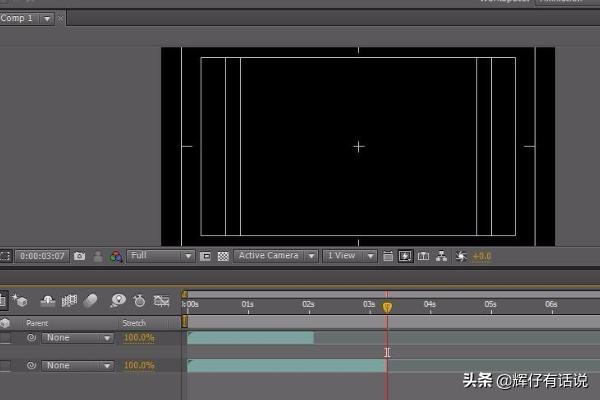600x400 pixels.
Task: Expand the 1 View layout dropdown
Action: (x=350, y=256)
